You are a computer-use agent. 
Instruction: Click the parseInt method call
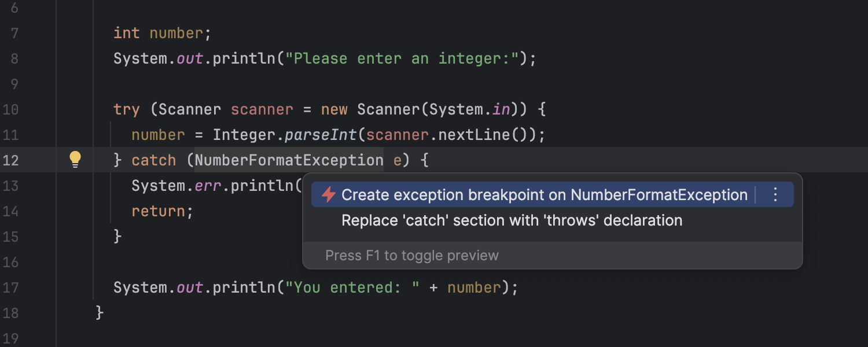point(321,135)
